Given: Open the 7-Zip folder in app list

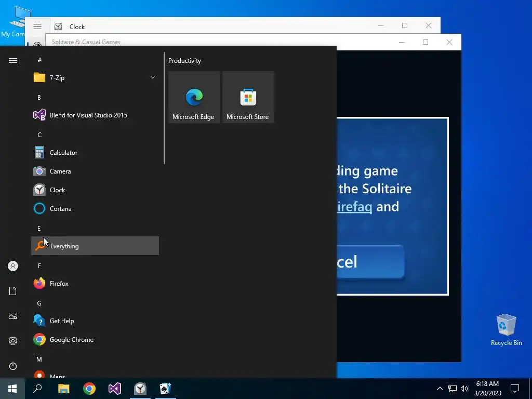Looking at the screenshot, I should [x=95, y=78].
